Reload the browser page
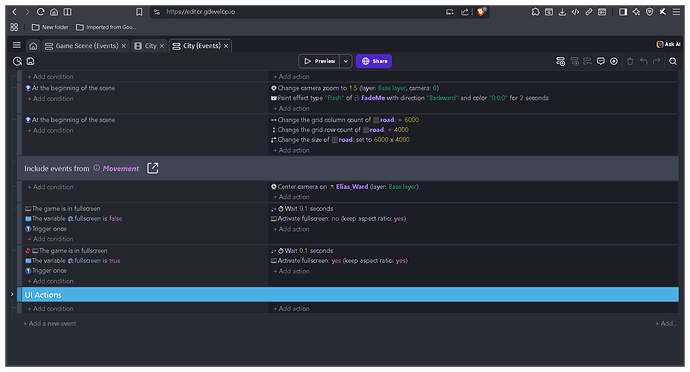 [x=40, y=12]
